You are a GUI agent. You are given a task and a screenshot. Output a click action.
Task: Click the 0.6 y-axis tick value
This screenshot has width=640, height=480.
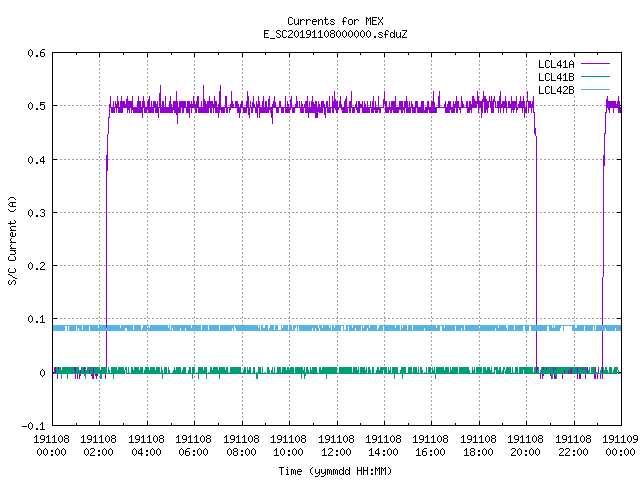click(36, 53)
